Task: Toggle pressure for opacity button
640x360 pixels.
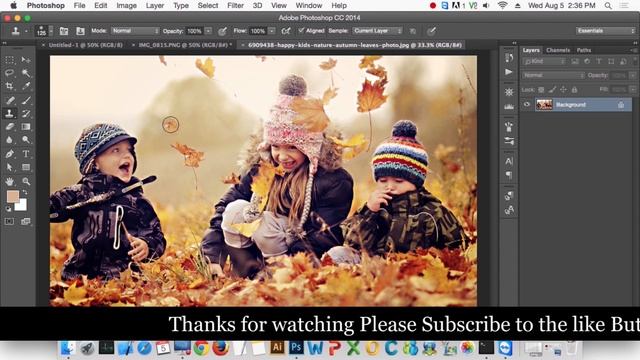Action: (x=222, y=31)
